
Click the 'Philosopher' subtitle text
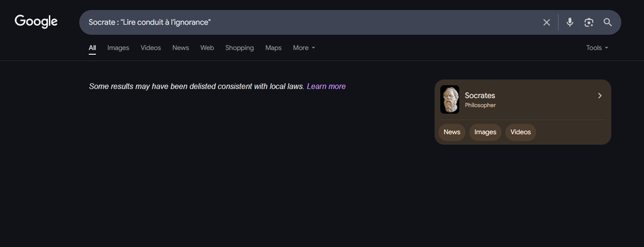480,105
